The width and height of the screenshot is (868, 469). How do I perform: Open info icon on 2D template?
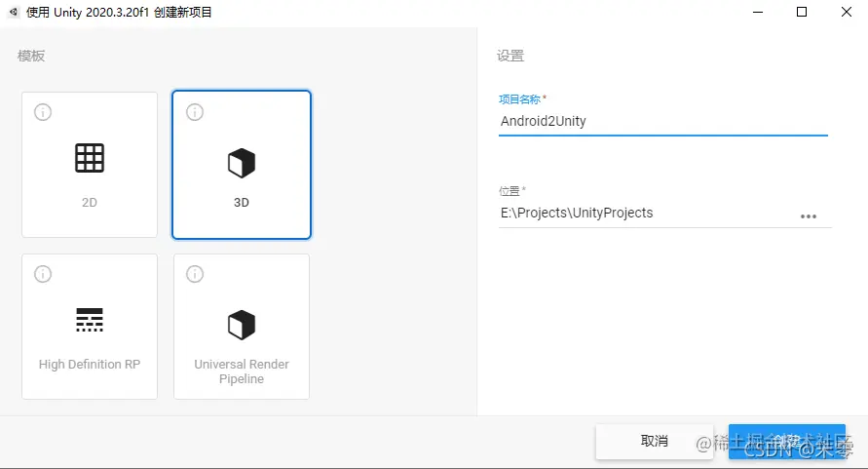tap(43, 112)
